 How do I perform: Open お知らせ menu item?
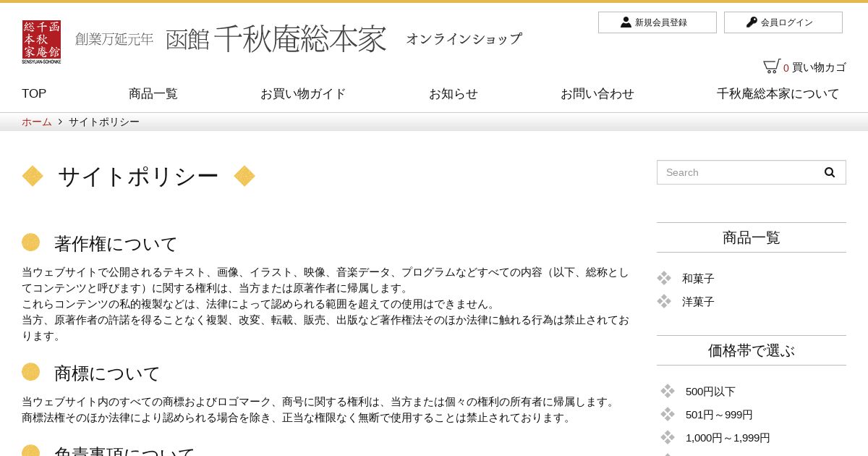coord(454,93)
